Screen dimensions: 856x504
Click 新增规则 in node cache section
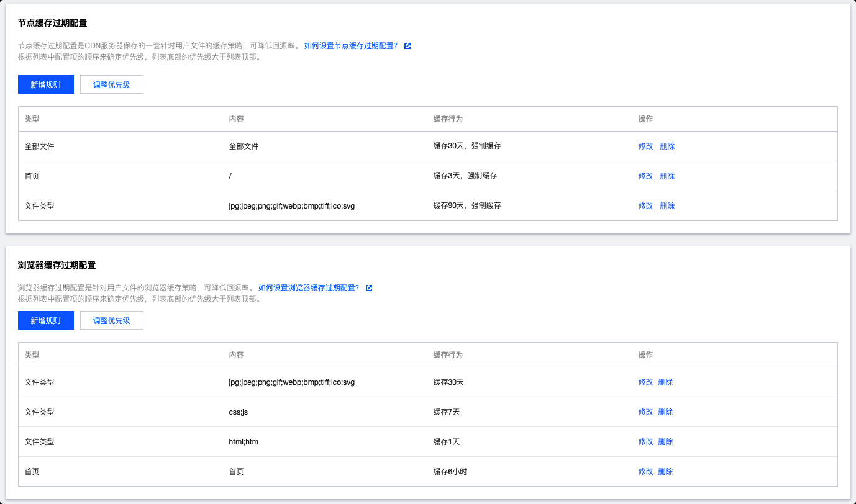[x=46, y=84]
